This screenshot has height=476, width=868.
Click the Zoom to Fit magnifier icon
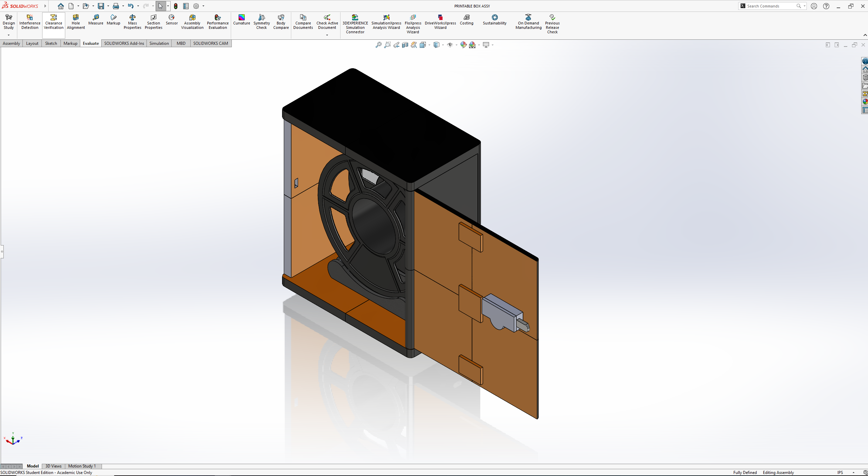click(378, 45)
